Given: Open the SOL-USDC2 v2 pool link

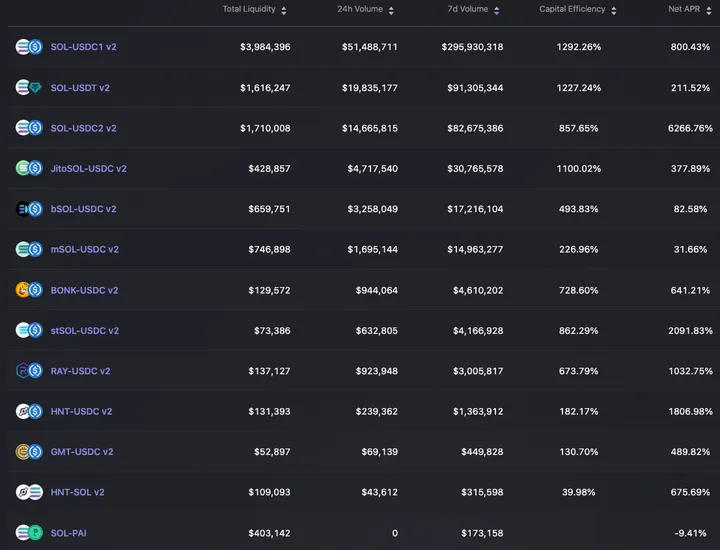Looking at the screenshot, I should [83, 128].
